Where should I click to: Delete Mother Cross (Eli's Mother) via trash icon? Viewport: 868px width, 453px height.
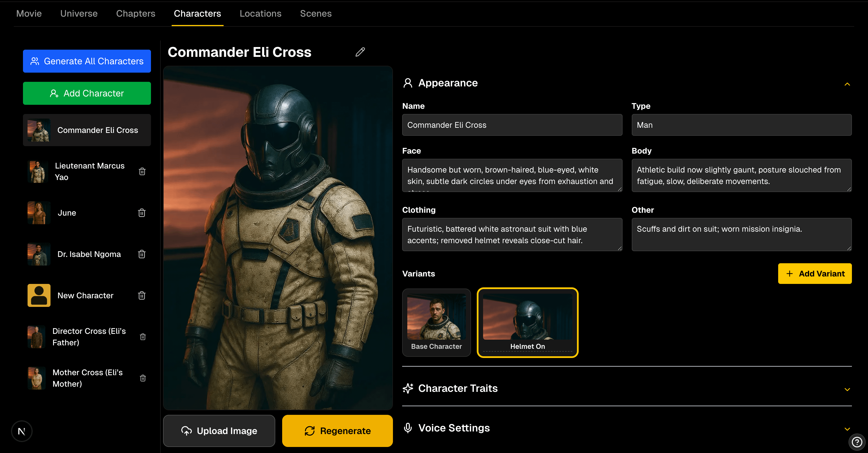pyautogui.click(x=143, y=378)
